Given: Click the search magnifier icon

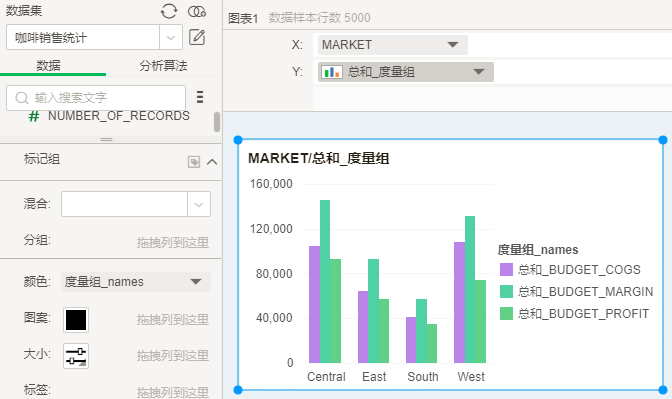Looking at the screenshot, I should [21, 98].
